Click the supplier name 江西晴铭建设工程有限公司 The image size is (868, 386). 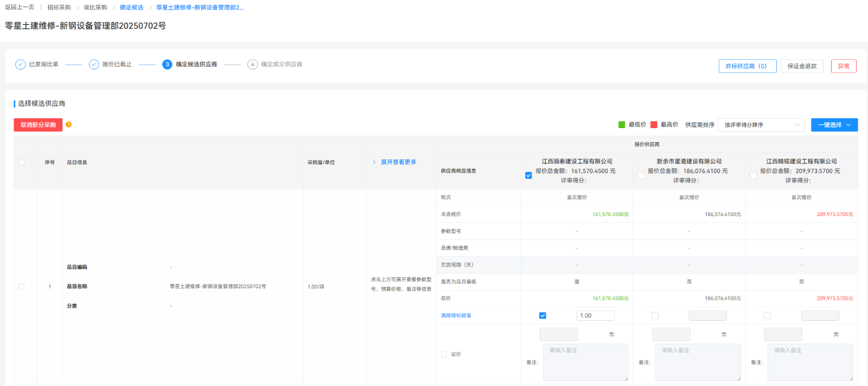pos(802,161)
